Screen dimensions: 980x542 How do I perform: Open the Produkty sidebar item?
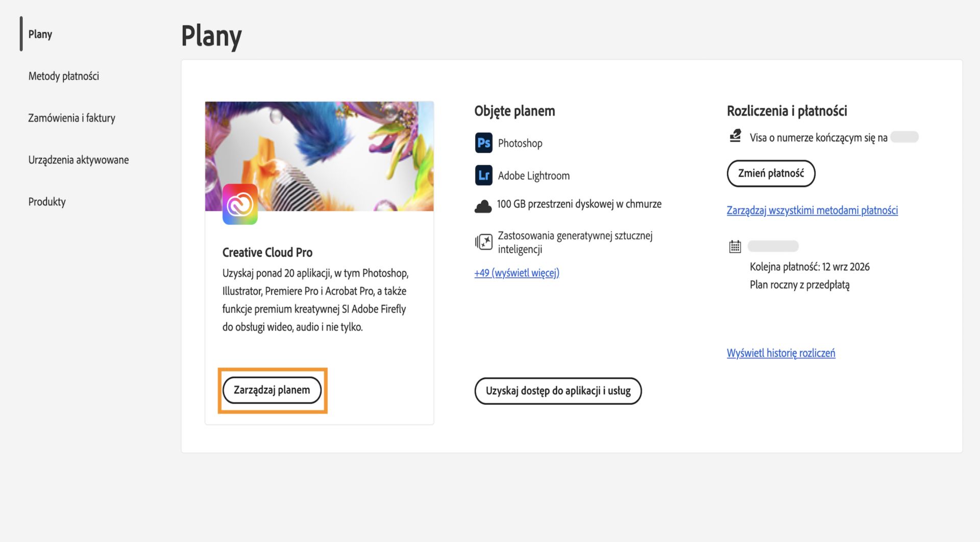click(x=47, y=202)
